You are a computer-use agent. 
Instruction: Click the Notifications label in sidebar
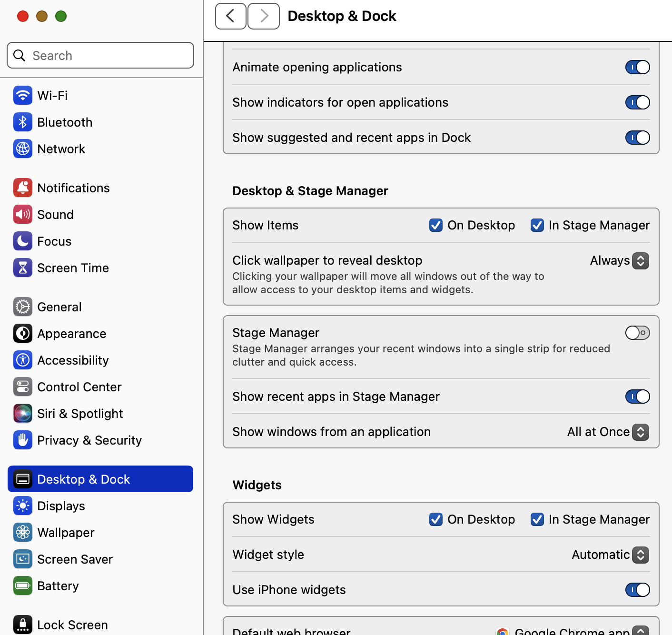[74, 188]
